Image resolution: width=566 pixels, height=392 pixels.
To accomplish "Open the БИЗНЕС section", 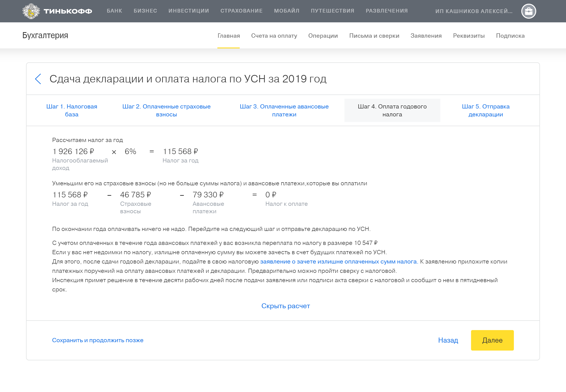I will point(145,11).
